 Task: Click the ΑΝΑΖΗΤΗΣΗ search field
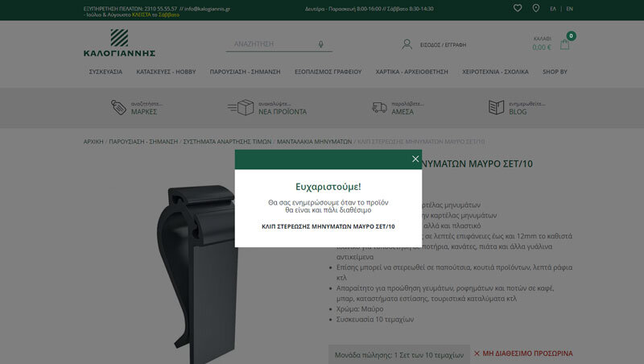pyautogui.click(x=270, y=44)
